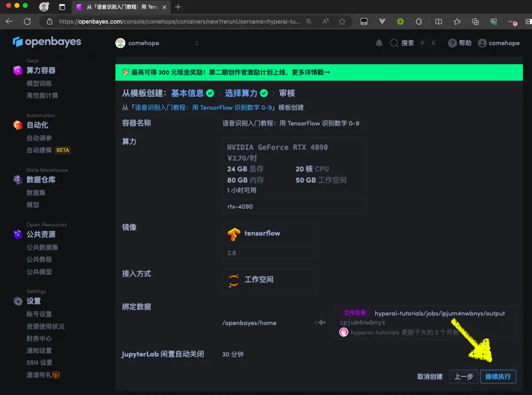Screen dimensions: 532x395
Task: Click the 上一步 button
Action: (x=464, y=376)
